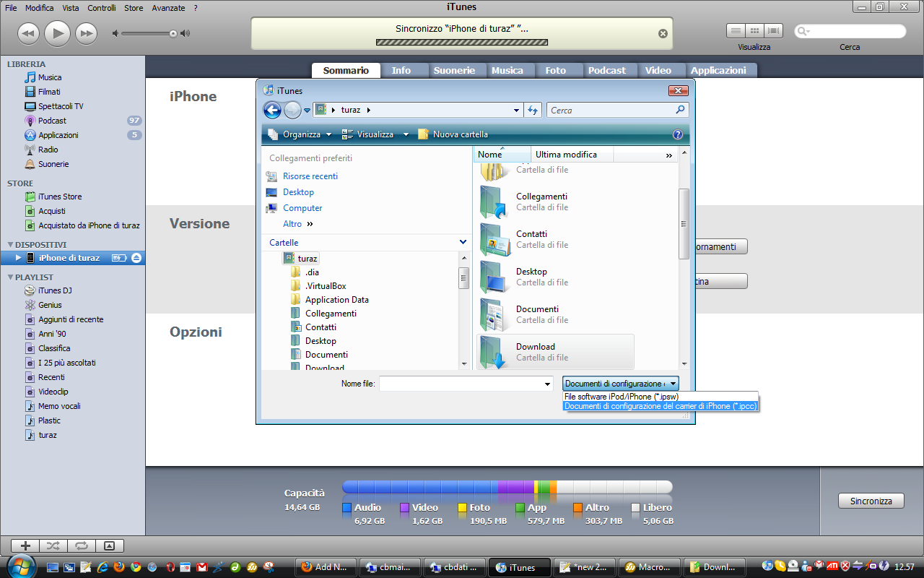Screen dimensions: 924x578
Task: Open the Foto tab
Action: pos(556,70)
